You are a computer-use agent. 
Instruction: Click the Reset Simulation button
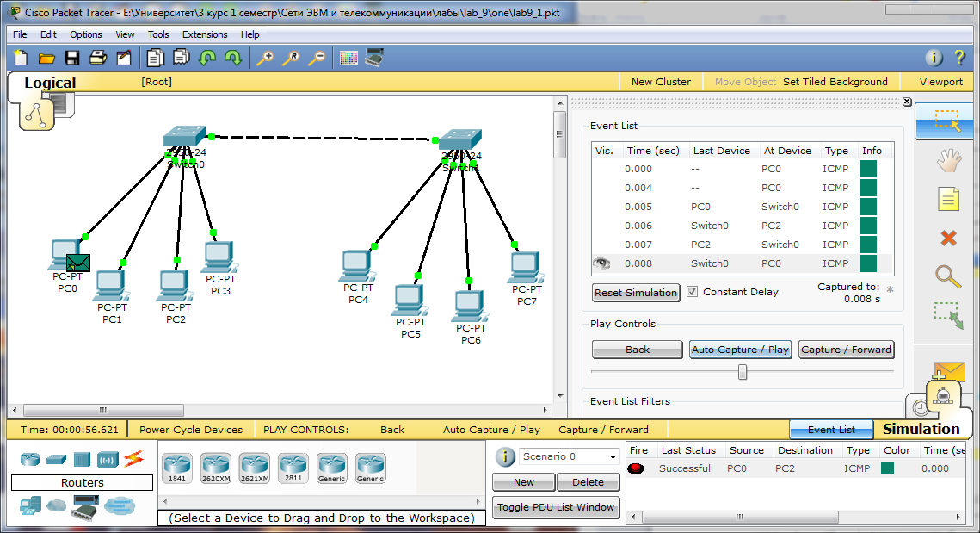pyautogui.click(x=636, y=292)
